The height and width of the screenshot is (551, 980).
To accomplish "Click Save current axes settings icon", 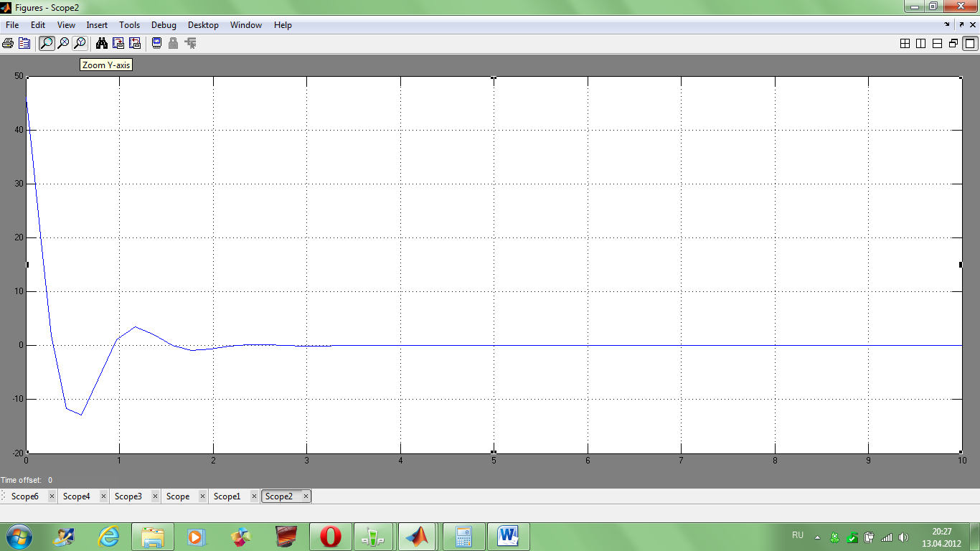I will point(118,43).
